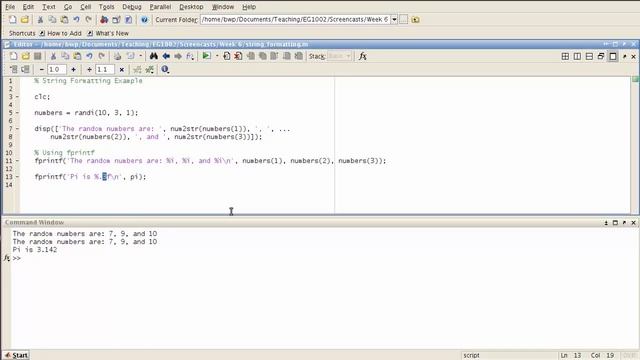Click What's New shortcut
The image size is (640, 360).
coord(108,33)
